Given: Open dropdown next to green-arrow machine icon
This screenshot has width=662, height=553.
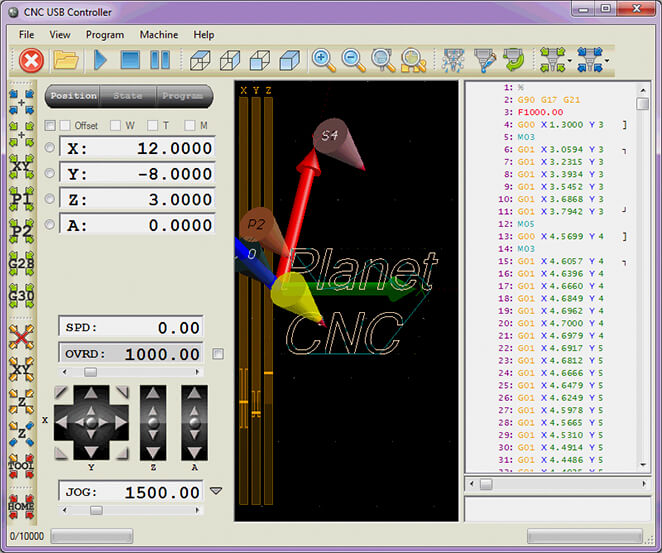Looking at the screenshot, I should coord(570,61).
